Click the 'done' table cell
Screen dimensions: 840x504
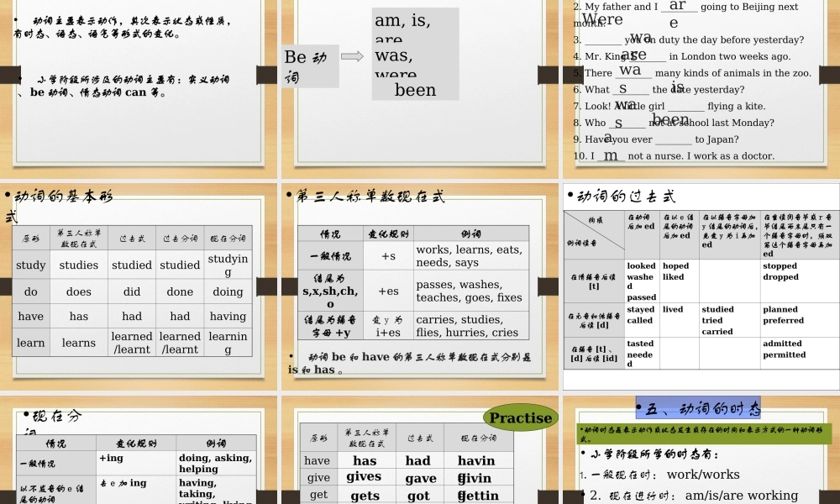point(180,292)
